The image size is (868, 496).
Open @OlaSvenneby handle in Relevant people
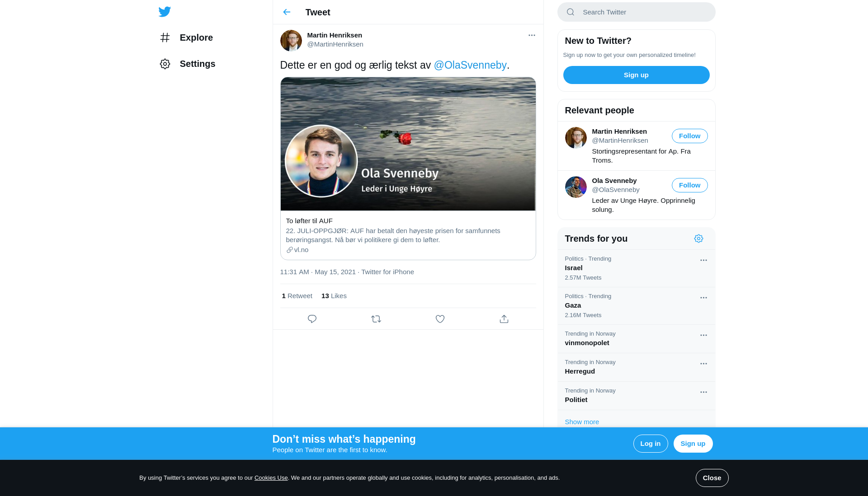click(x=616, y=190)
